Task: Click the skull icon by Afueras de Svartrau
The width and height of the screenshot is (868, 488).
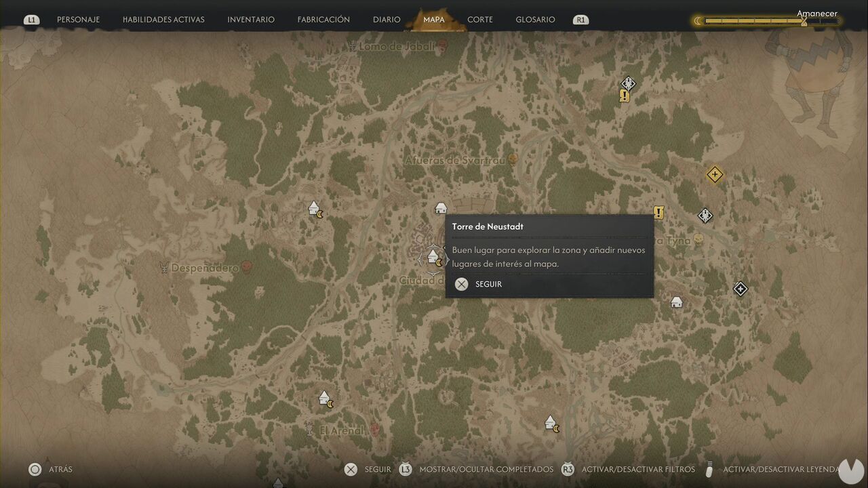Action: tap(513, 160)
